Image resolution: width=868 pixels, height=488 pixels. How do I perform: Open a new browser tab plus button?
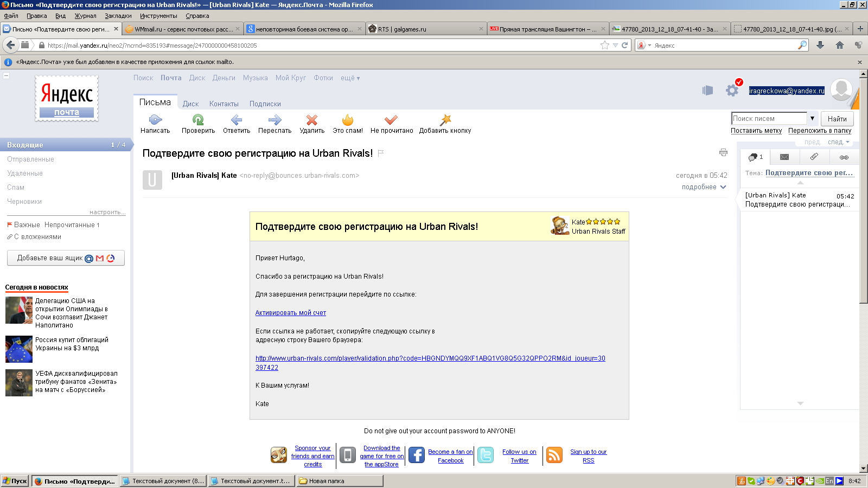click(x=860, y=29)
